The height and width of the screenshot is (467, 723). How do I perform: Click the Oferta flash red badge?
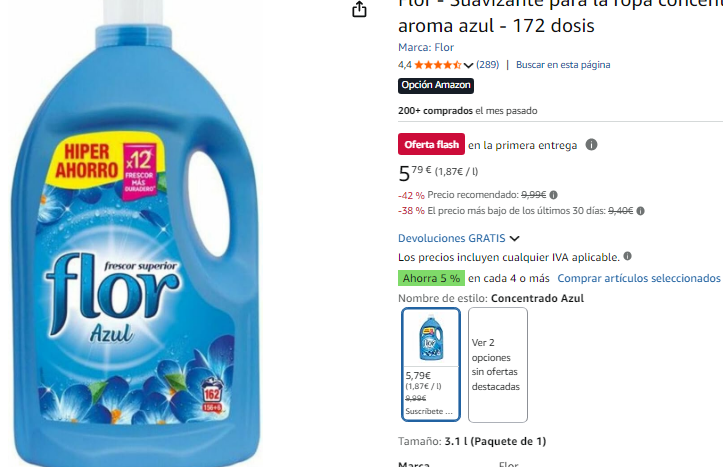pyautogui.click(x=431, y=144)
